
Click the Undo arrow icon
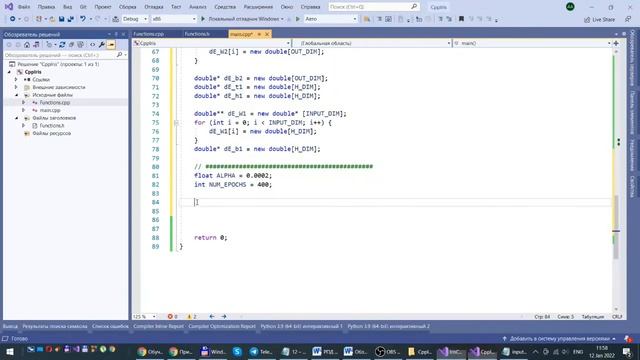click(83, 19)
